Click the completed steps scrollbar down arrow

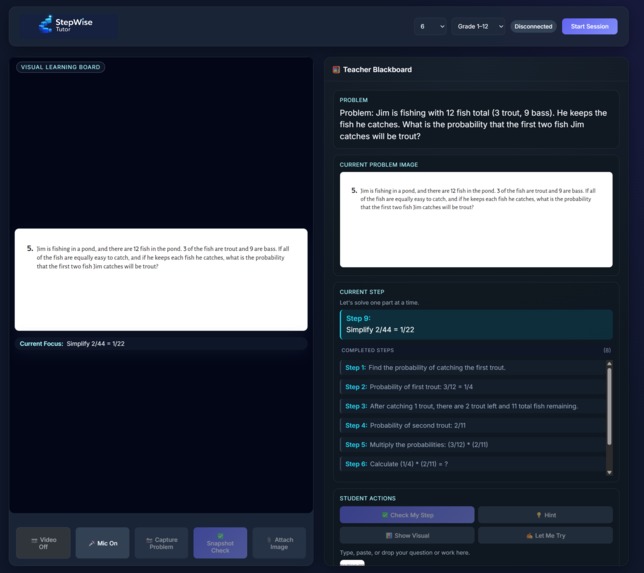click(x=609, y=472)
